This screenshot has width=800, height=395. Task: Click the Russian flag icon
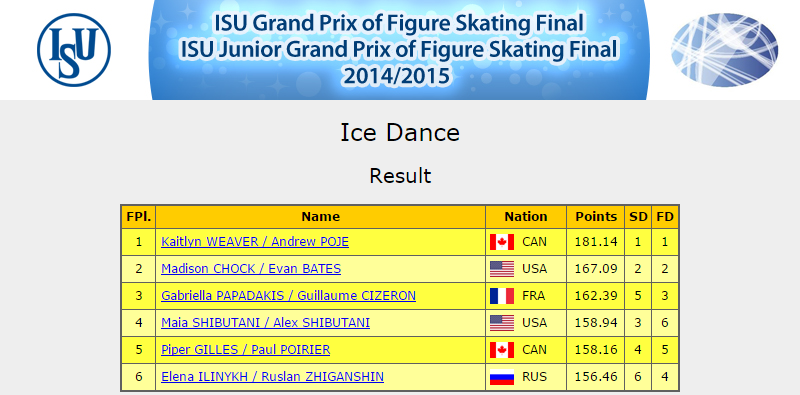[x=502, y=377]
